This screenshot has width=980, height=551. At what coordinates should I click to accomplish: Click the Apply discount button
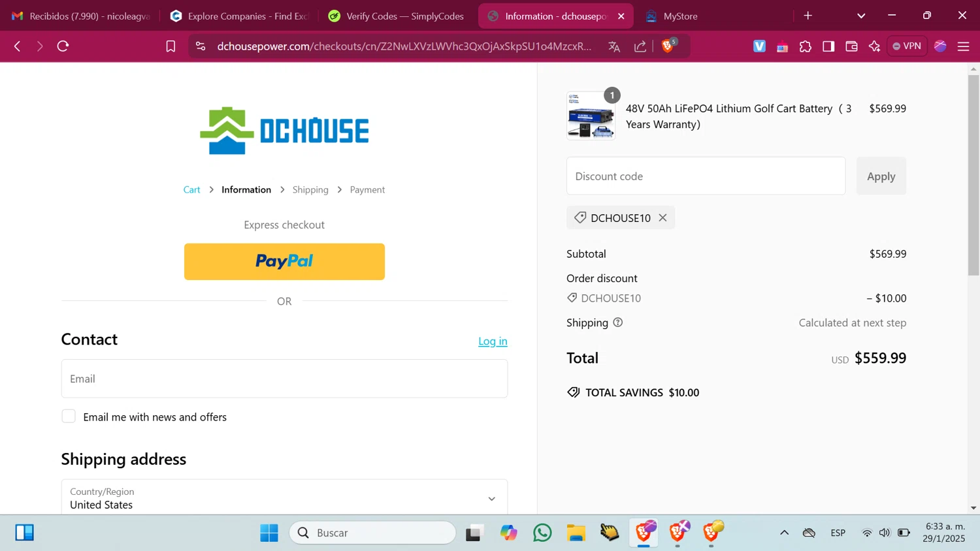click(881, 176)
